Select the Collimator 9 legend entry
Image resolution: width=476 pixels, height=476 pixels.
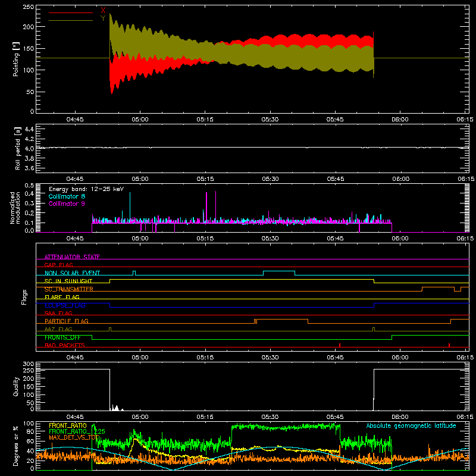(67, 203)
